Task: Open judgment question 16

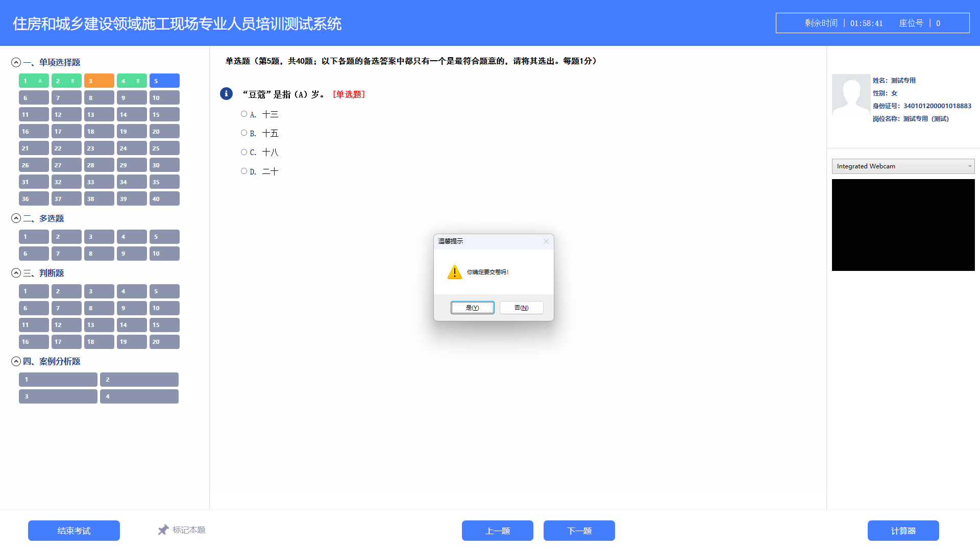Action: point(34,342)
